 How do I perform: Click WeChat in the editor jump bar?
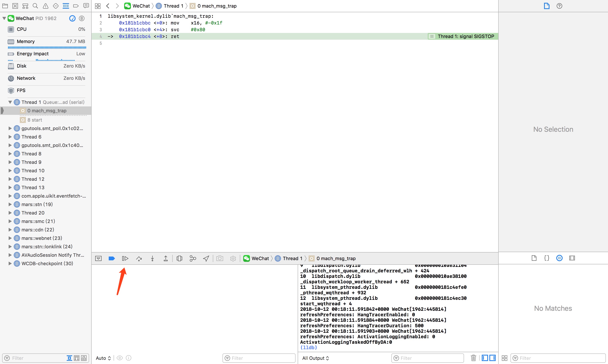[x=137, y=6]
